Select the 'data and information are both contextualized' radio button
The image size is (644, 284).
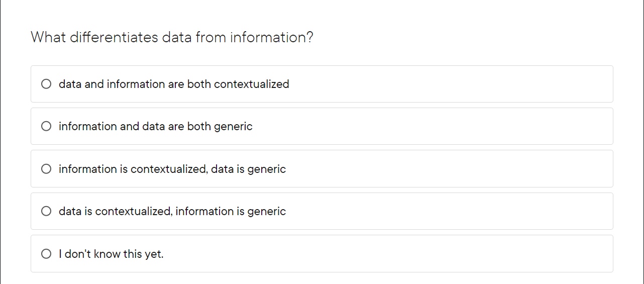46,84
